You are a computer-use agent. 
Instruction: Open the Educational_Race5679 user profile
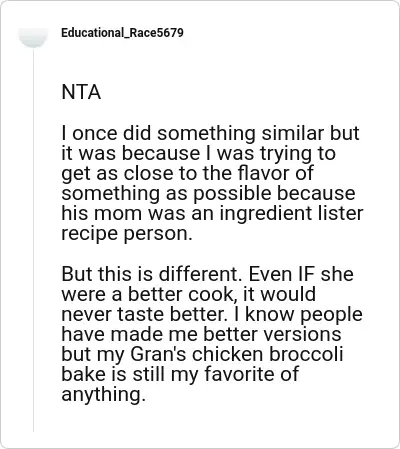[x=122, y=33]
